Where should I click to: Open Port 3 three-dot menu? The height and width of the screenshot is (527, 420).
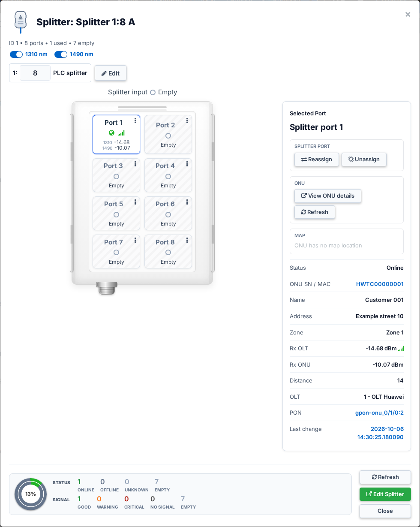click(135, 164)
